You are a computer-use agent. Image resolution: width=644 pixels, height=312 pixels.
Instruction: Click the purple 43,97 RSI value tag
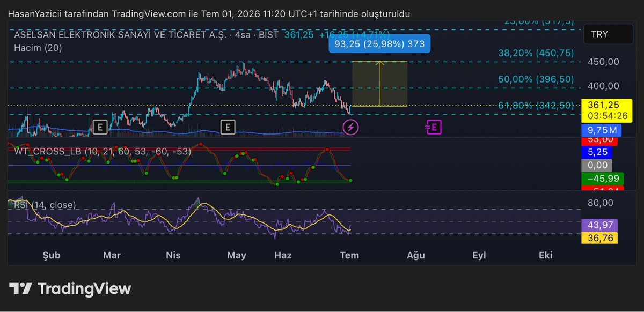coord(599,225)
